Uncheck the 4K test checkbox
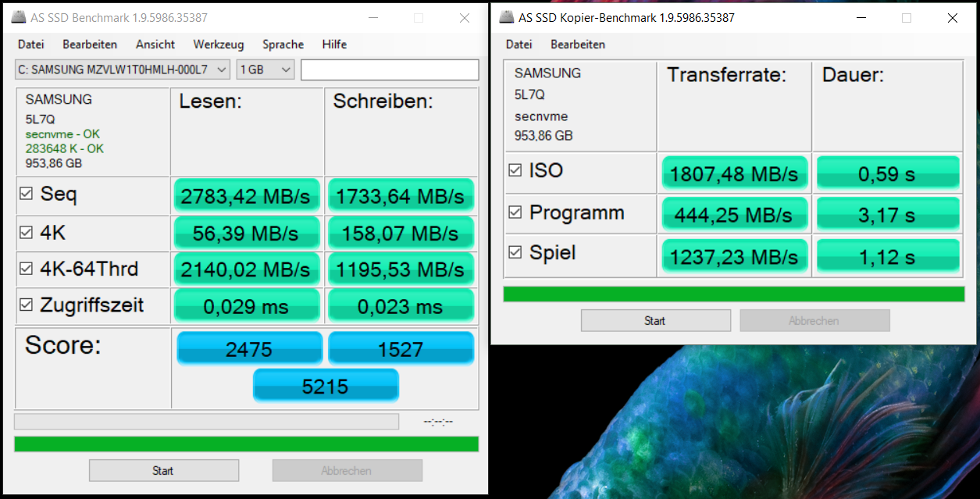The width and height of the screenshot is (980, 499). (26, 232)
